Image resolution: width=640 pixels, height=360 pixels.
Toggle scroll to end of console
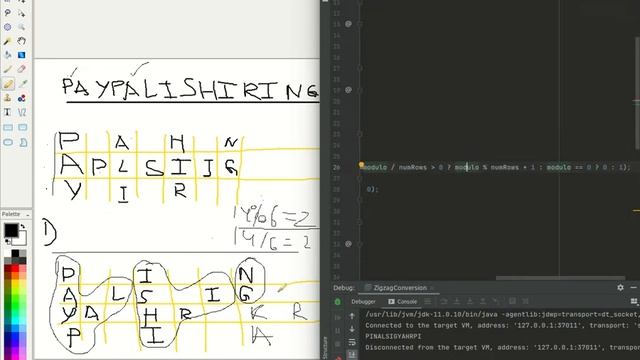(352, 354)
